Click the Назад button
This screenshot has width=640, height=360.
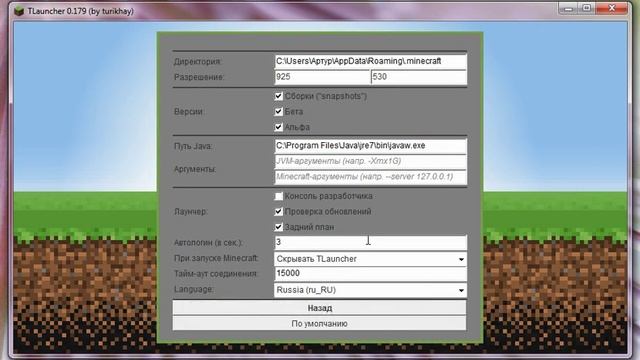click(319, 308)
